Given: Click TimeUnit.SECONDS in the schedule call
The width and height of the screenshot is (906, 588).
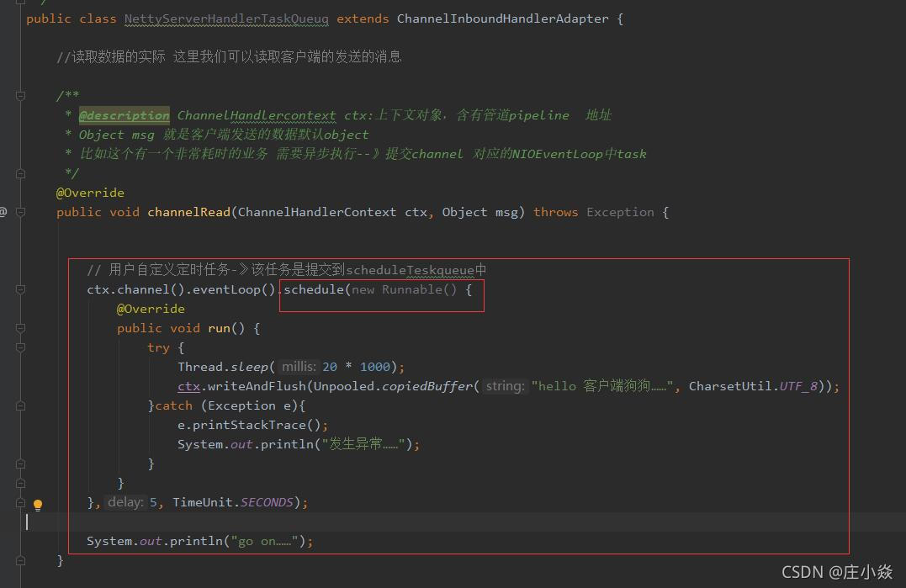Looking at the screenshot, I should click(232, 502).
